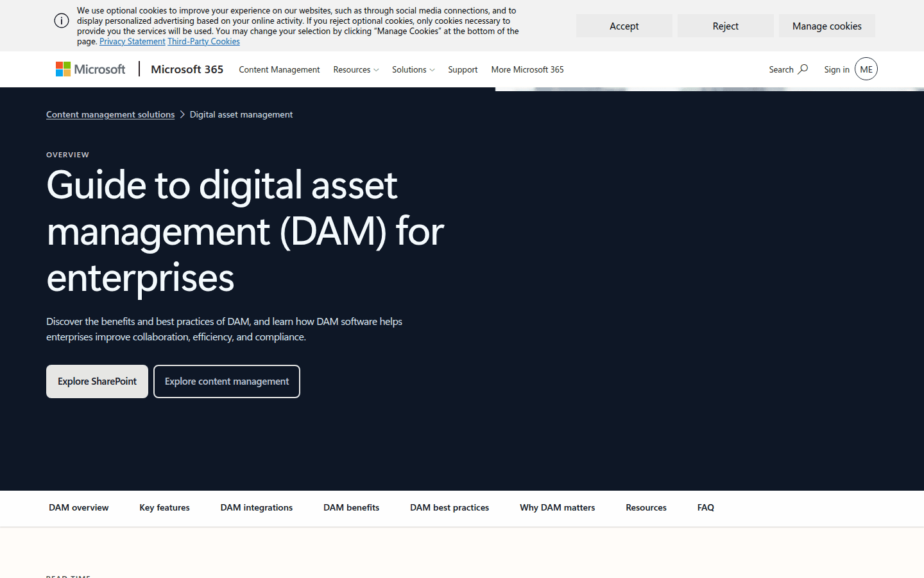The image size is (924, 578).
Task: Jump to DAM integrations section
Action: [x=257, y=507]
